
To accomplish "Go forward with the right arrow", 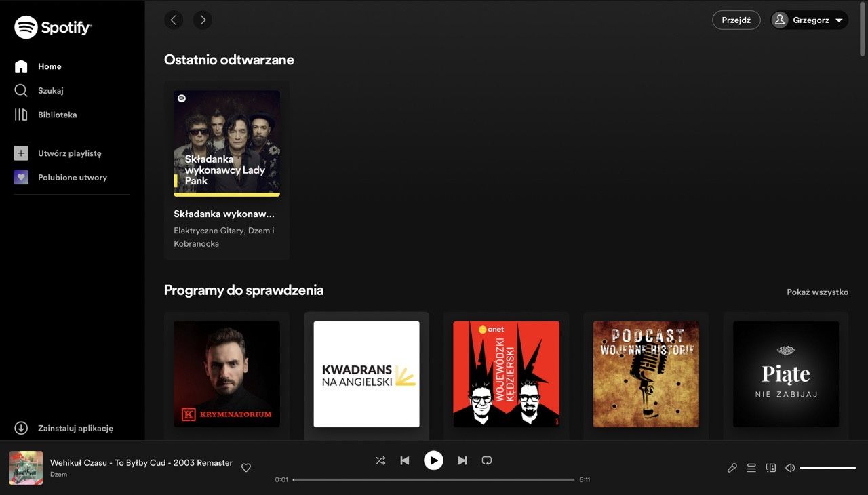I will point(203,20).
